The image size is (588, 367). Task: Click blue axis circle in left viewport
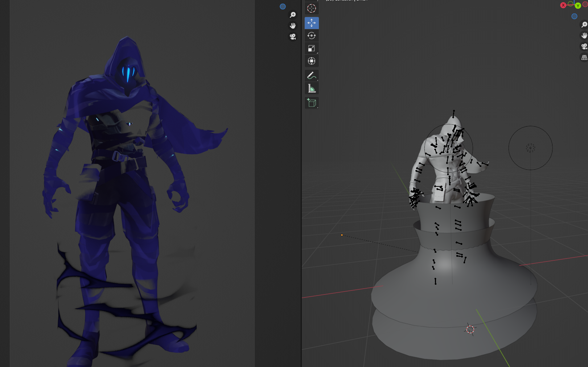283,7
